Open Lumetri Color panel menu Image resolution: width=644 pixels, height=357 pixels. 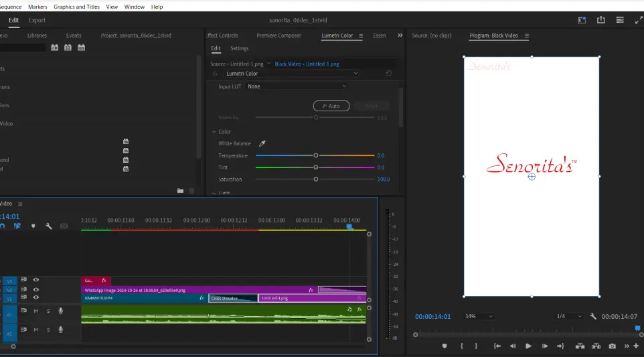pos(361,35)
